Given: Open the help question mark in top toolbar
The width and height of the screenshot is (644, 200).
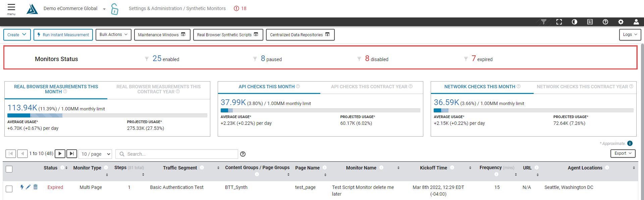Looking at the screenshot, I should [605, 22].
